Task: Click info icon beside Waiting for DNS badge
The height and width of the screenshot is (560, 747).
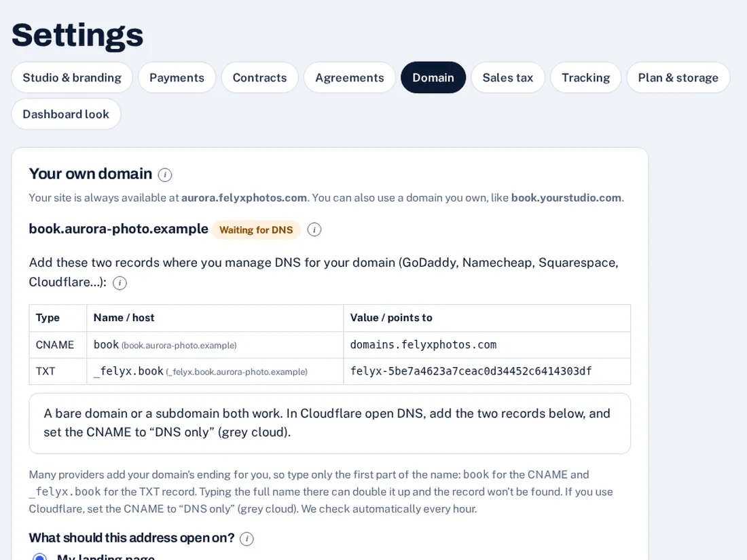Action: (314, 229)
